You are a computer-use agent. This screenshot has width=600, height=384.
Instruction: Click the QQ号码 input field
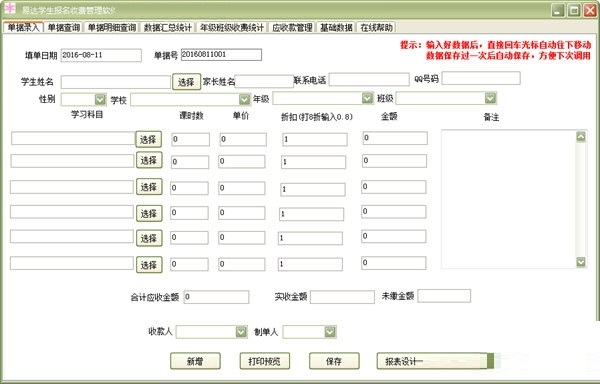pos(481,78)
